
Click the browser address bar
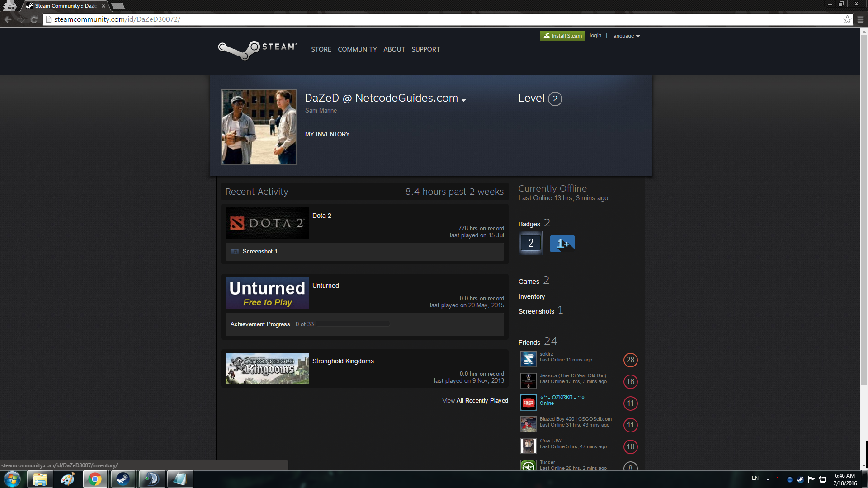coord(407,19)
